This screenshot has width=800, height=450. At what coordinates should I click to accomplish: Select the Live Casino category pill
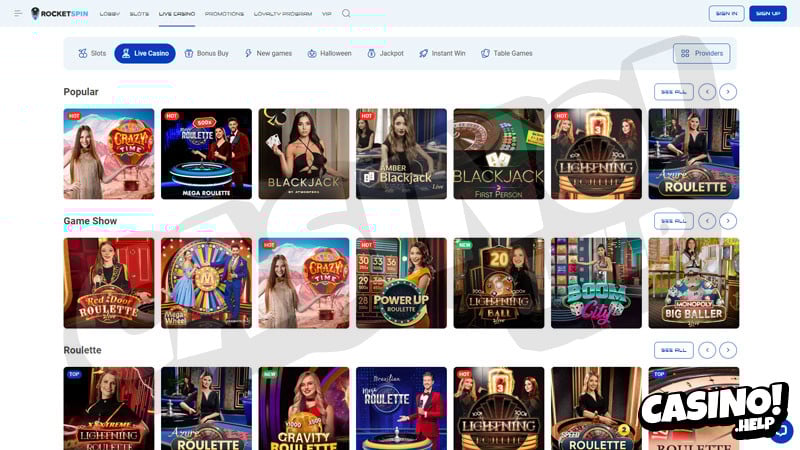[145, 53]
